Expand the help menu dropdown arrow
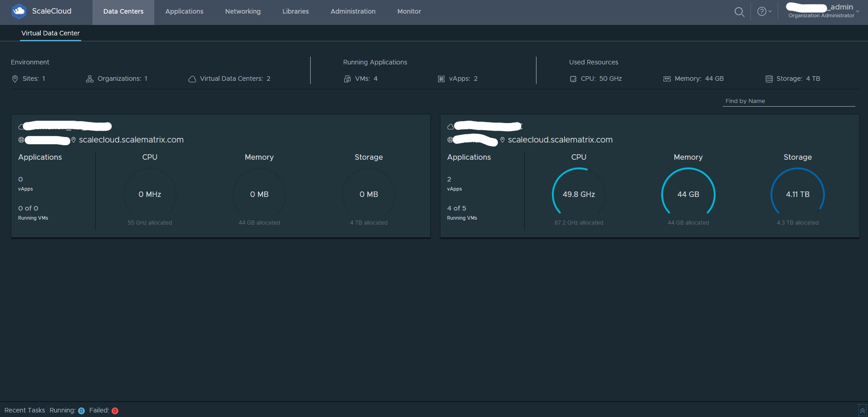Viewport: 868px width, 417px height. [x=770, y=11]
